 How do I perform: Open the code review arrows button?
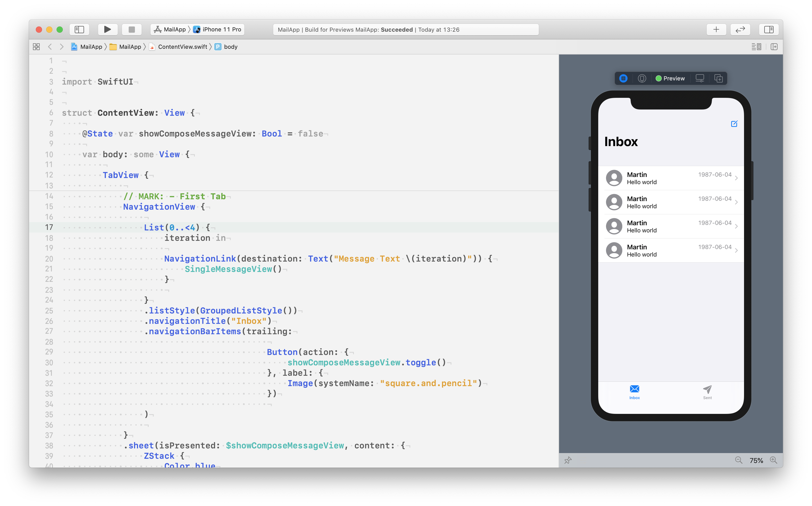740,29
